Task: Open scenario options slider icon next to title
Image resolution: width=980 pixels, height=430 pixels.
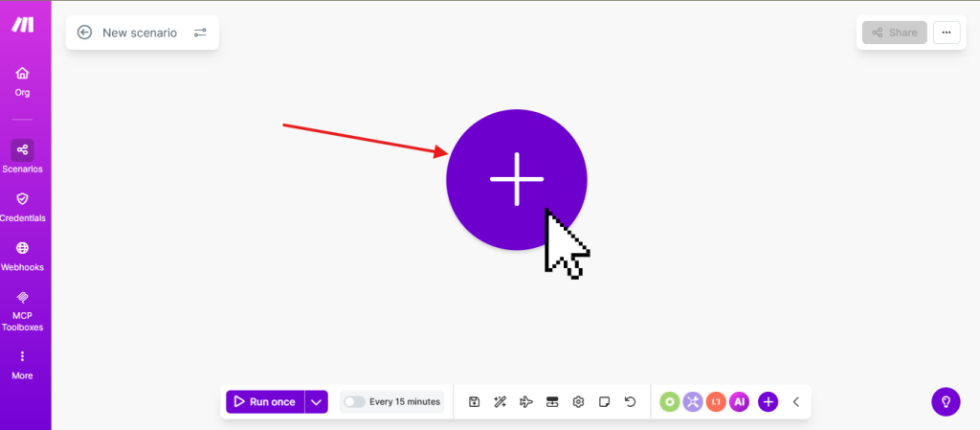Action: (200, 33)
